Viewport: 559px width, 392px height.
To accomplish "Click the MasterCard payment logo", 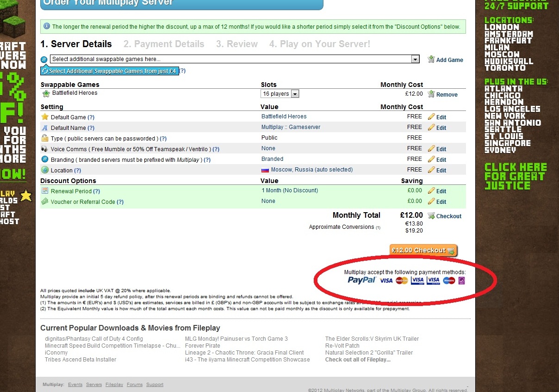I will (x=402, y=280).
